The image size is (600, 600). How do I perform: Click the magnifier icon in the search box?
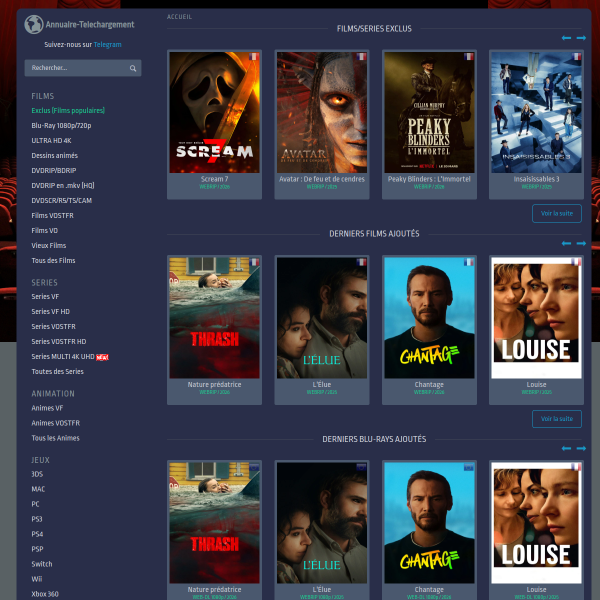tap(133, 68)
